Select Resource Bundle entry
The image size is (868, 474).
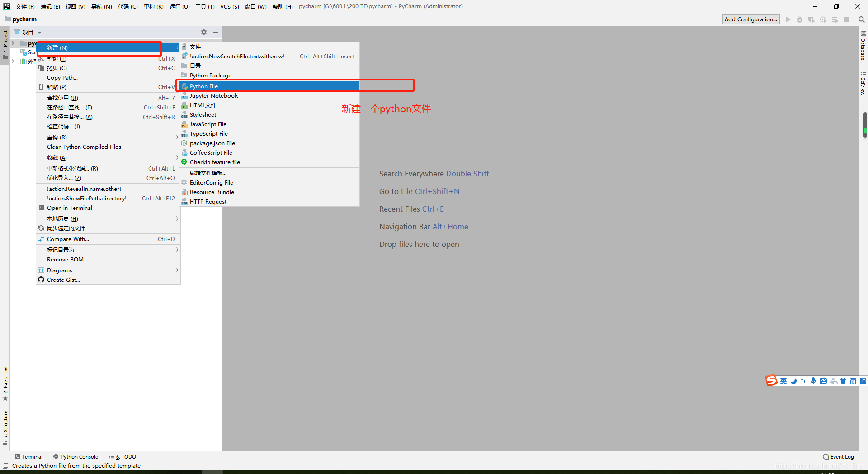(x=269, y=192)
